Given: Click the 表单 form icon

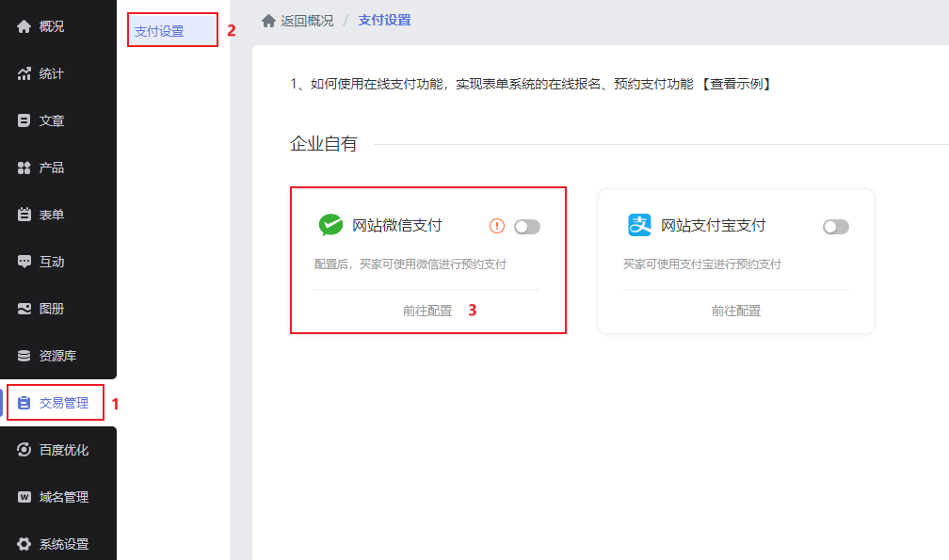Looking at the screenshot, I should tap(24, 215).
